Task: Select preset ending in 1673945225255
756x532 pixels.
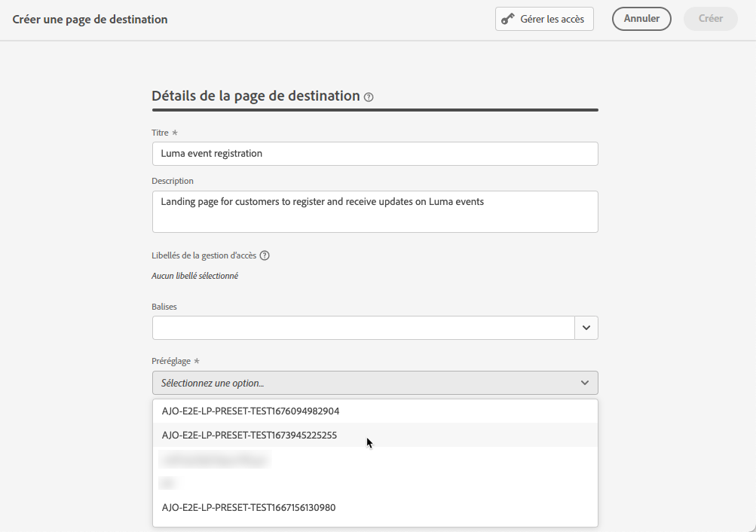Action: tap(249, 435)
